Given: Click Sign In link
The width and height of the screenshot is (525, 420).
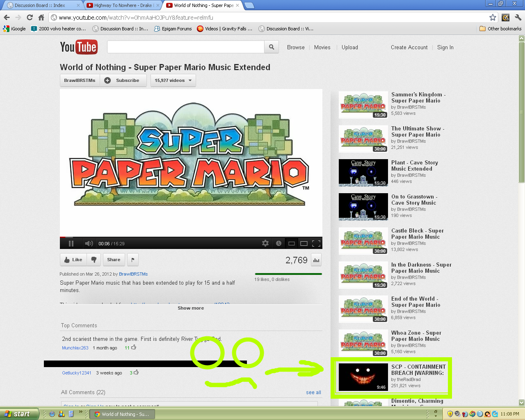Looking at the screenshot, I should click(x=445, y=48).
